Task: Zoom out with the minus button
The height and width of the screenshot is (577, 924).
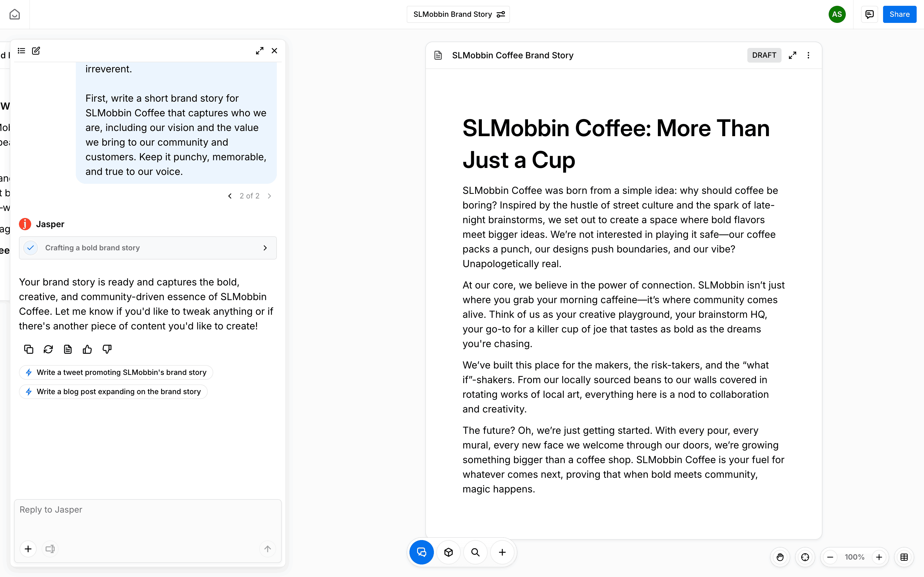Action: (x=830, y=557)
